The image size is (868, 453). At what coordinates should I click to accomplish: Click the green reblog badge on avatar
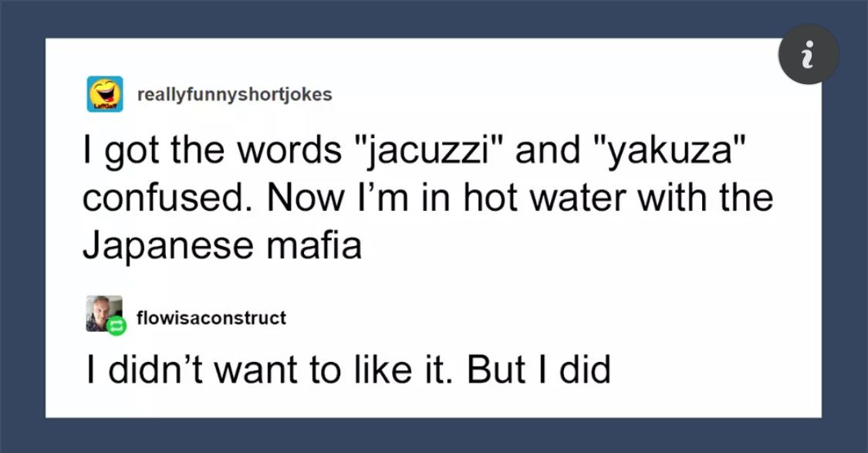click(117, 326)
